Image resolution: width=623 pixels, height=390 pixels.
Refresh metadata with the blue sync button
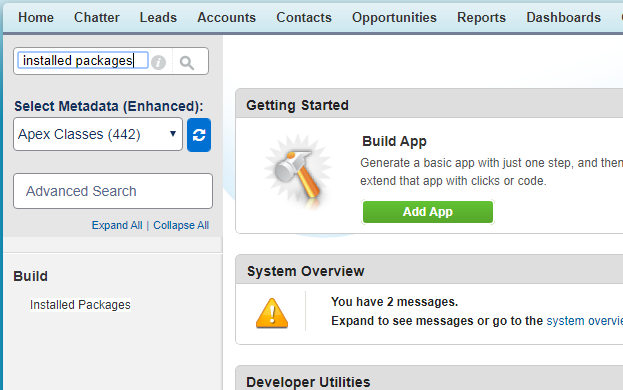click(x=199, y=135)
